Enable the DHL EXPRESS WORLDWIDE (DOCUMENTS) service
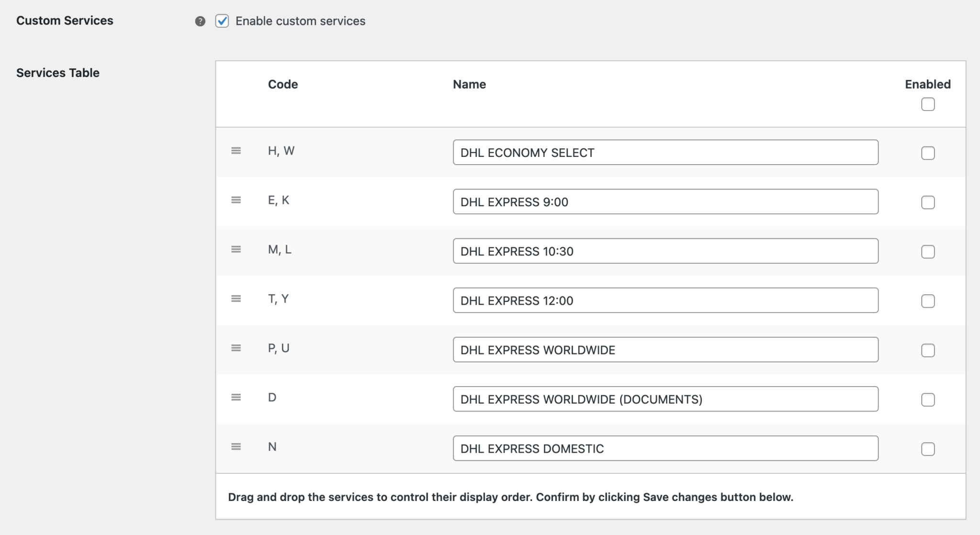 coord(927,399)
